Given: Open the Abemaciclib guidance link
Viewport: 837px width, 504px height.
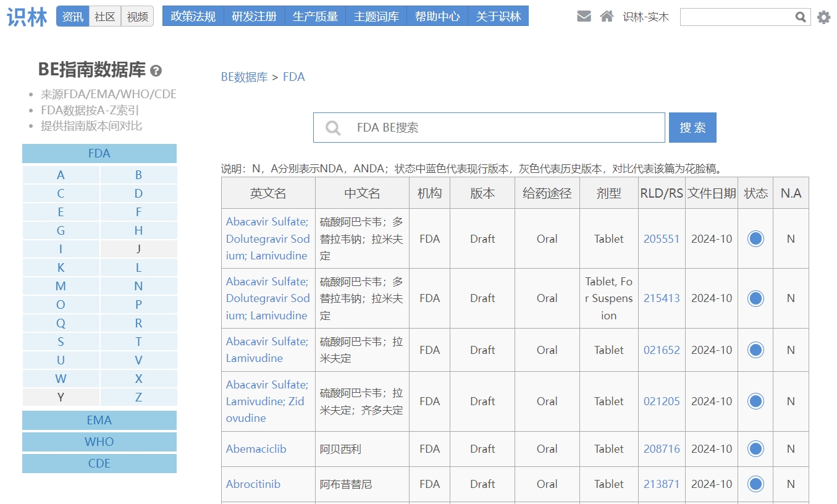Looking at the screenshot, I should click(x=256, y=449).
